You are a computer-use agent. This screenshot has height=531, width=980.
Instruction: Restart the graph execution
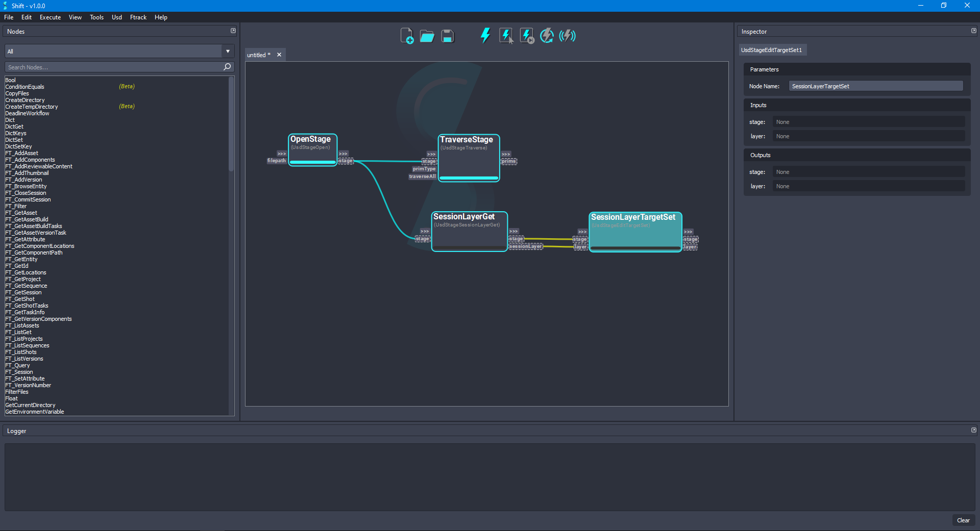coord(546,35)
